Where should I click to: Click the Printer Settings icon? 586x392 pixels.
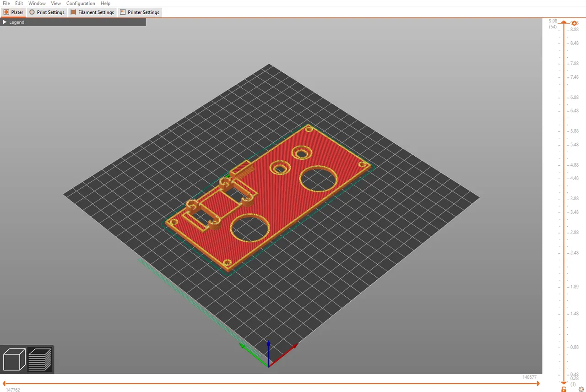(x=123, y=12)
